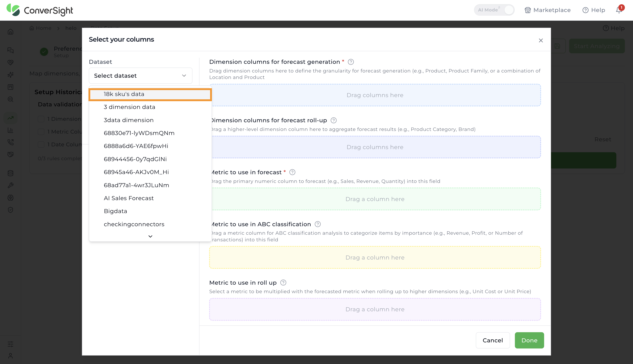Close the Select your columns dialog
The image size is (633, 364).
(541, 40)
